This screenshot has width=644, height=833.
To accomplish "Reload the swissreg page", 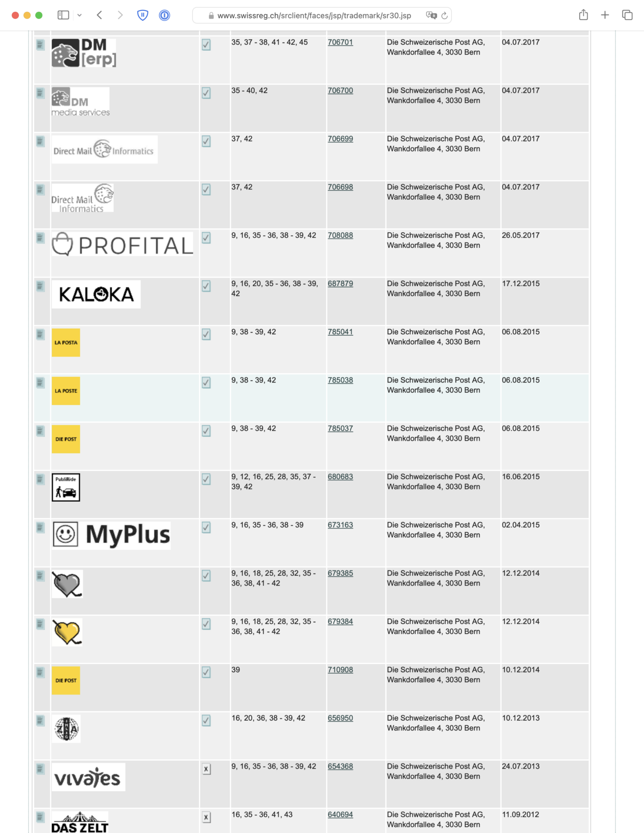I will (444, 16).
